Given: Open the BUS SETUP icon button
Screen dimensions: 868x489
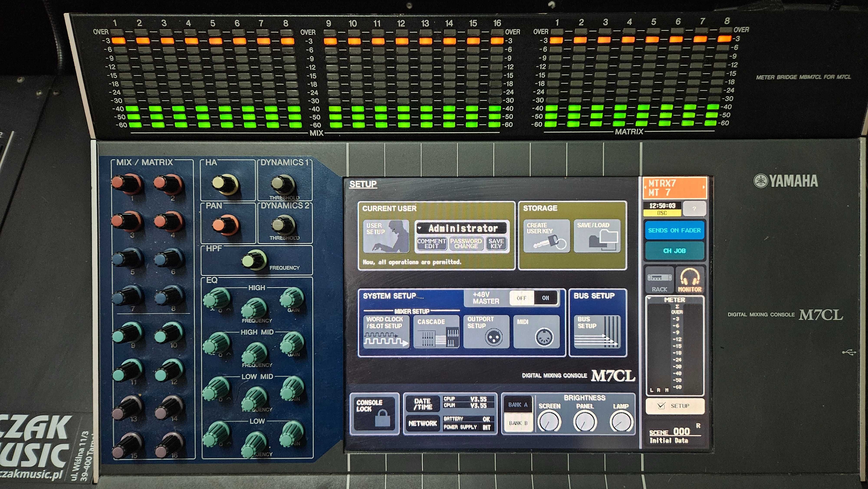Looking at the screenshot, I should pyautogui.click(x=597, y=332).
